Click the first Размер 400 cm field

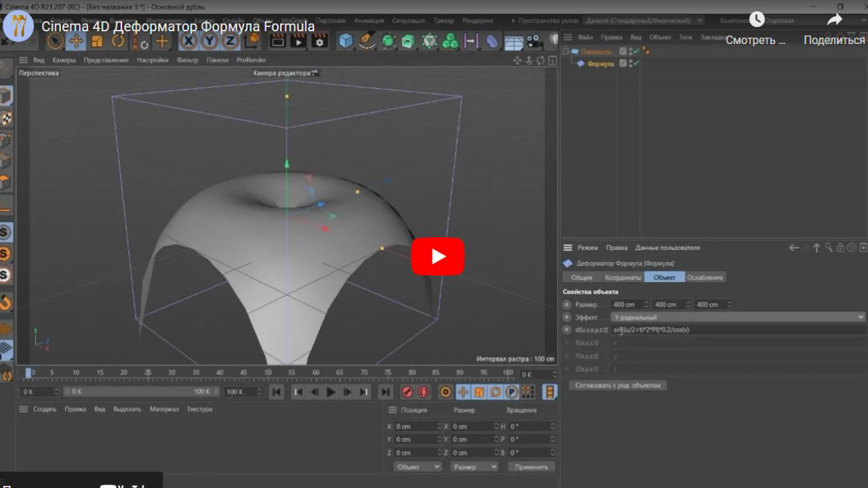click(631, 304)
